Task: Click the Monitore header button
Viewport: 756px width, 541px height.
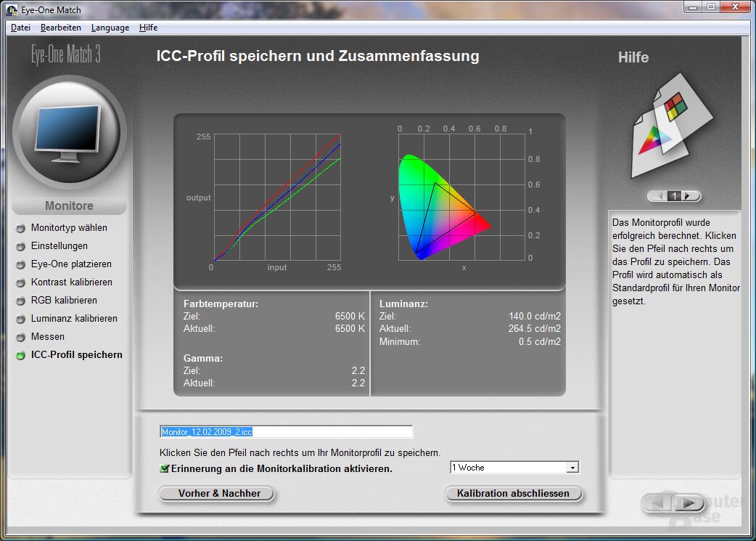Action: pos(70,206)
